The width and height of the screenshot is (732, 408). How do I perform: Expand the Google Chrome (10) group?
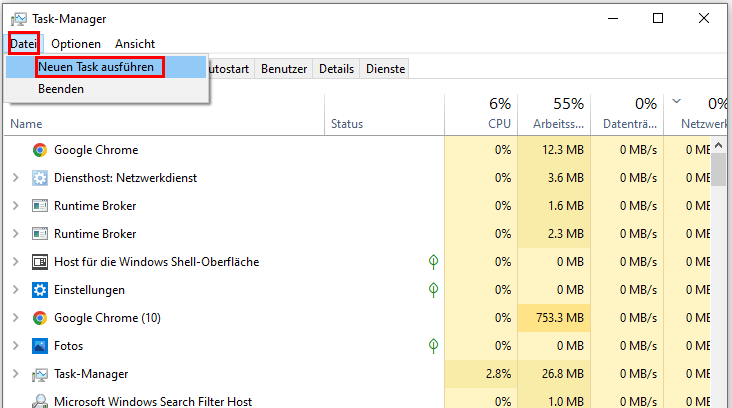click(15, 318)
